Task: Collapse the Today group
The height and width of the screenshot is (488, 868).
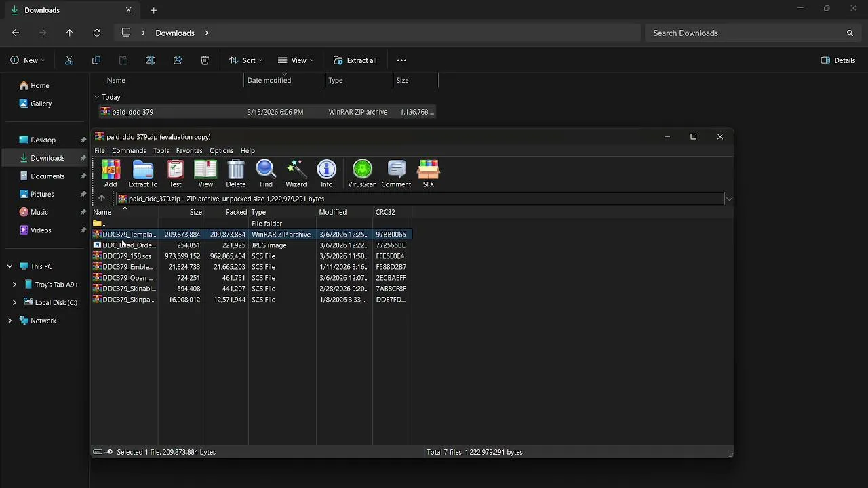Action: 97,97
